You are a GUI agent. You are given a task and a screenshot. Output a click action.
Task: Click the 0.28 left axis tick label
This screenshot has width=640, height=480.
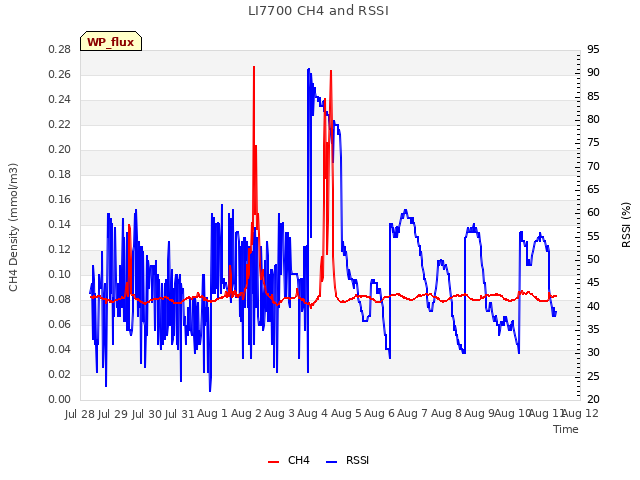pyautogui.click(x=60, y=49)
